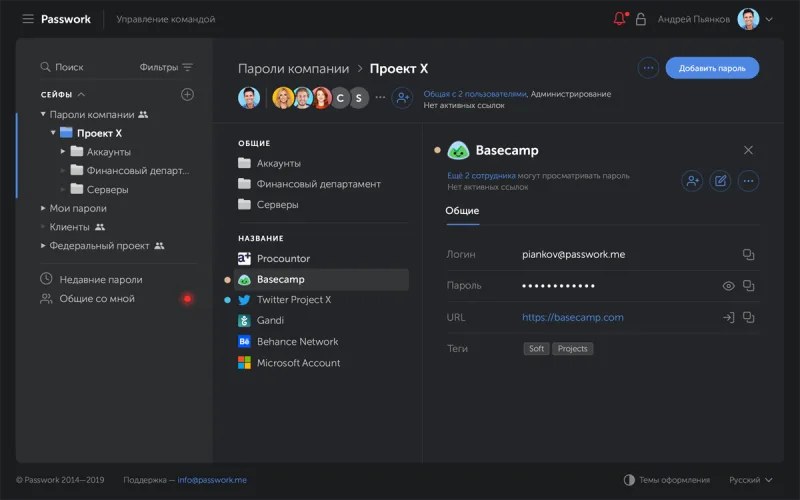Screen dimensions: 800x500
Task: Email support at info@passwork.me
Action: 212,480
